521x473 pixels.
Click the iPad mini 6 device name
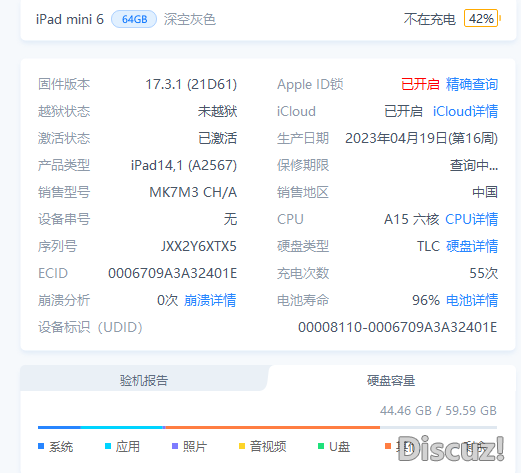(70, 19)
